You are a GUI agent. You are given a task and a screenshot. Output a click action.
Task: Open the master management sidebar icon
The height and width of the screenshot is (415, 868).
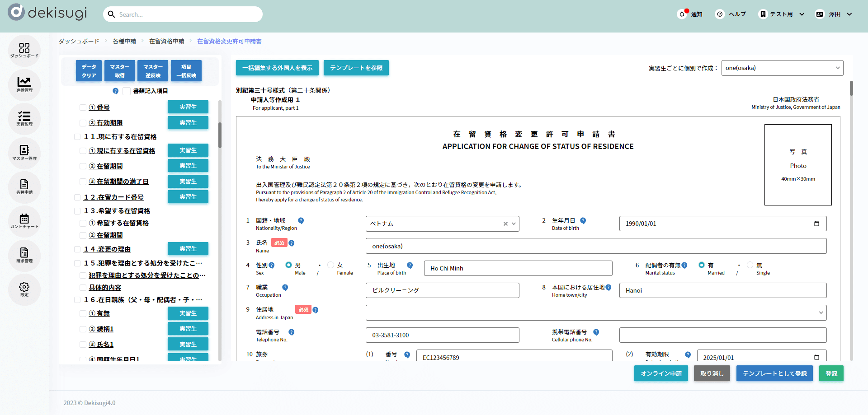pos(24,152)
